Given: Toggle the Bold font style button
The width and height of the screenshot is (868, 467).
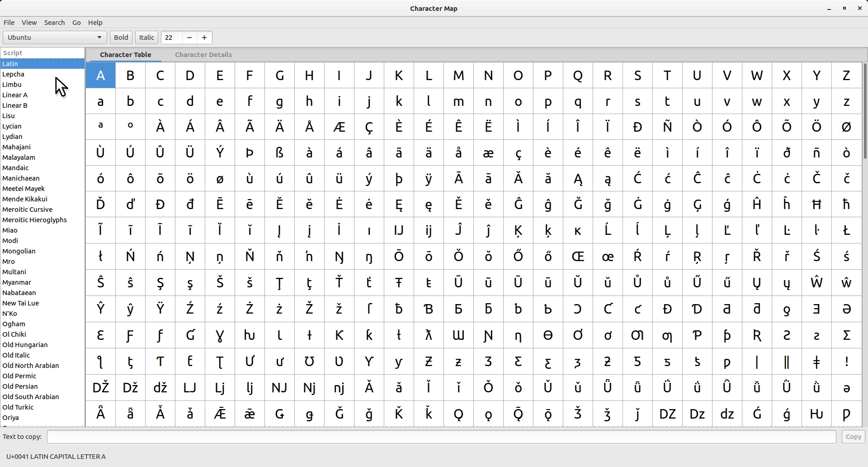Looking at the screenshot, I should 121,38.
